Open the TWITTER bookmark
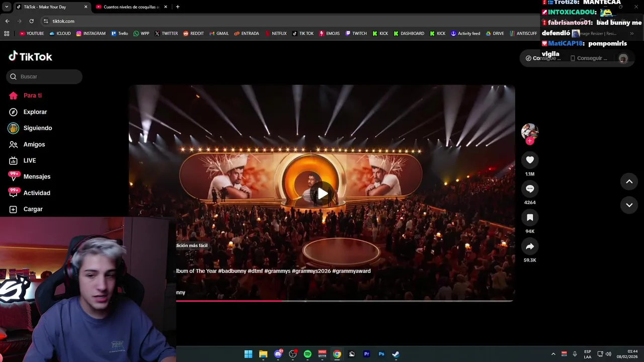 pyautogui.click(x=166, y=33)
